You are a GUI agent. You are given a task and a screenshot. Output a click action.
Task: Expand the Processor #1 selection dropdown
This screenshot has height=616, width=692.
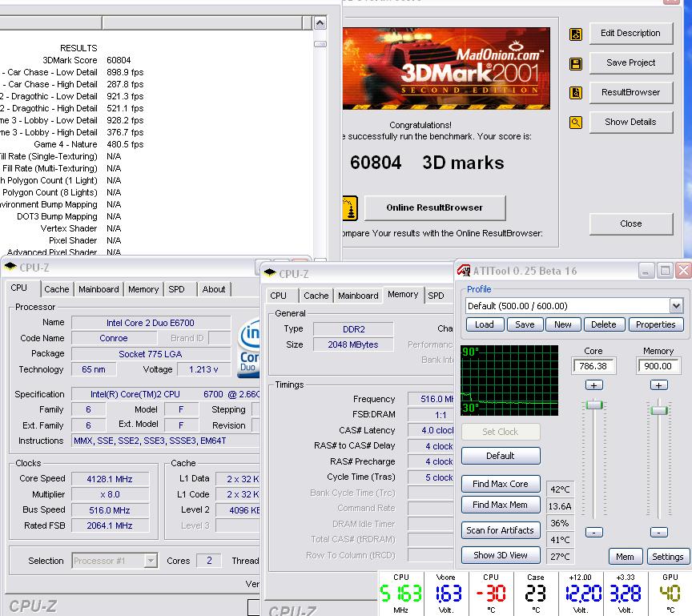(x=151, y=561)
